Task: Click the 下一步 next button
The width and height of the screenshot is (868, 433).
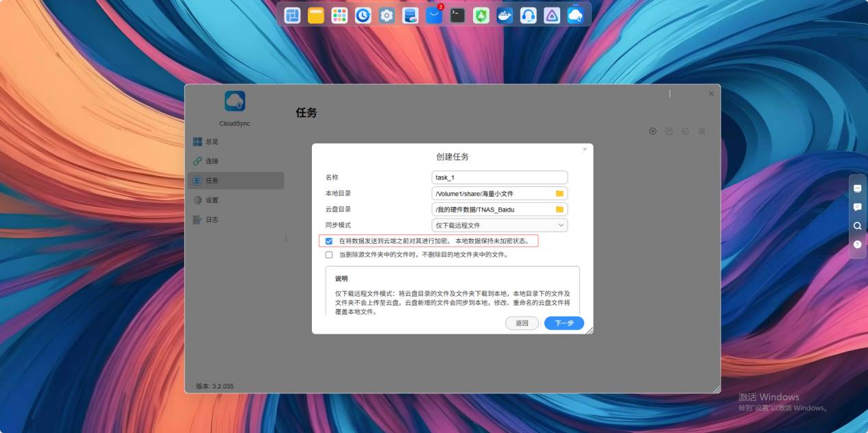Action: (x=564, y=323)
